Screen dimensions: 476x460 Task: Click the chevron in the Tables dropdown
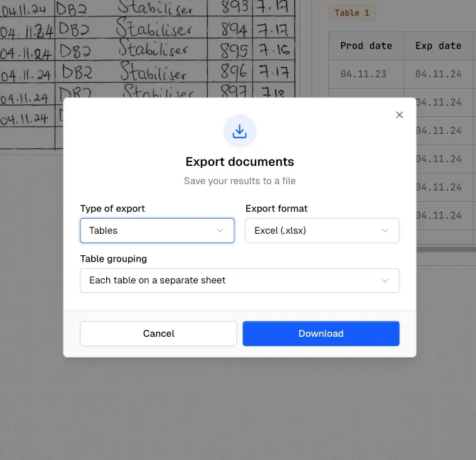220,231
